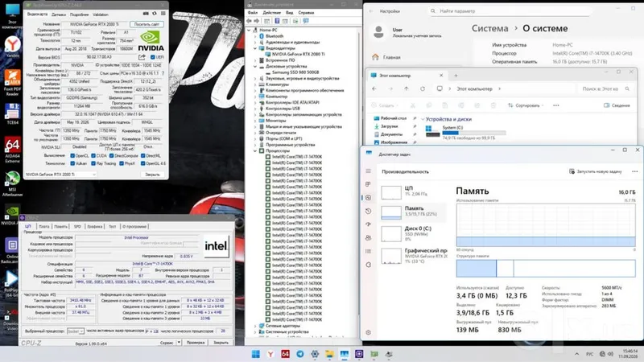The height and width of the screenshot is (362, 644).
Task: Open Task Manager Details sidebar icon
Action: tap(369, 251)
